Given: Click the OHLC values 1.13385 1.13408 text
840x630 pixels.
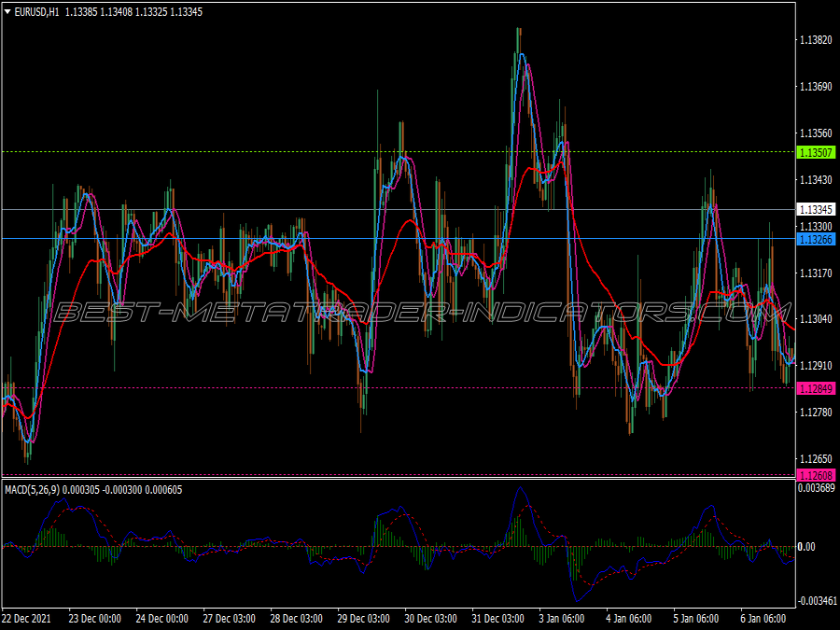Looking at the screenshot, I should click(x=99, y=12).
